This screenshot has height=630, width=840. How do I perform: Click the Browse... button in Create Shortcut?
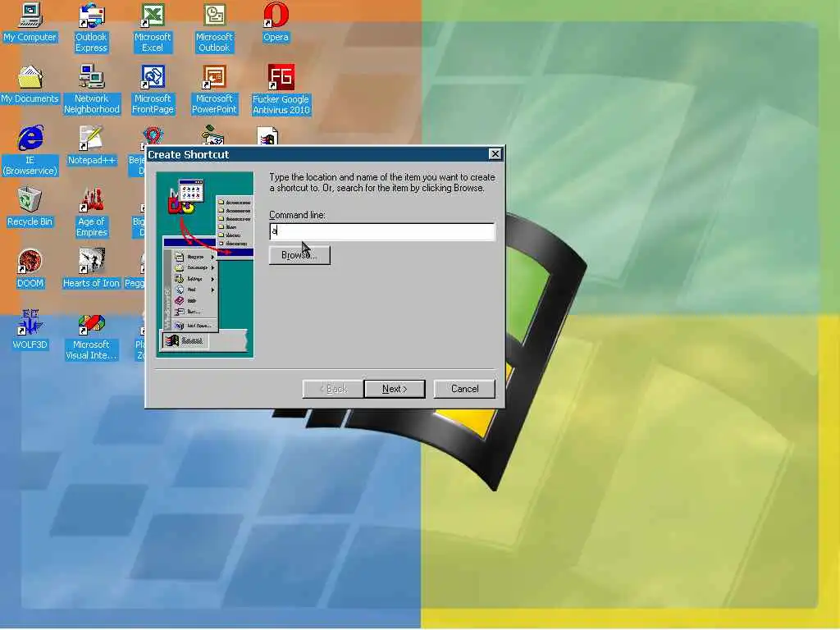(x=299, y=255)
